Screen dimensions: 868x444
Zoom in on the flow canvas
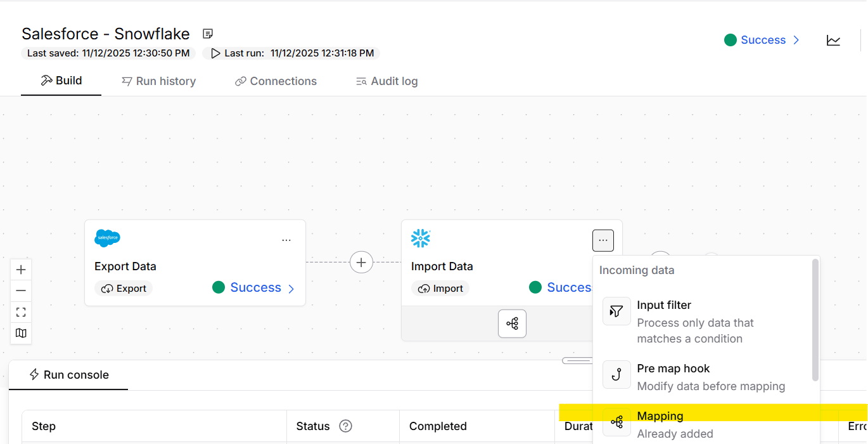coord(21,270)
